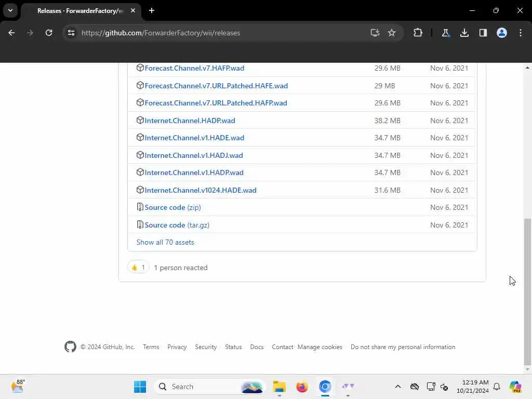This screenshot has width=532, height=399.
Task: Open the Terms footer link
Action: (x=151, y=347)
